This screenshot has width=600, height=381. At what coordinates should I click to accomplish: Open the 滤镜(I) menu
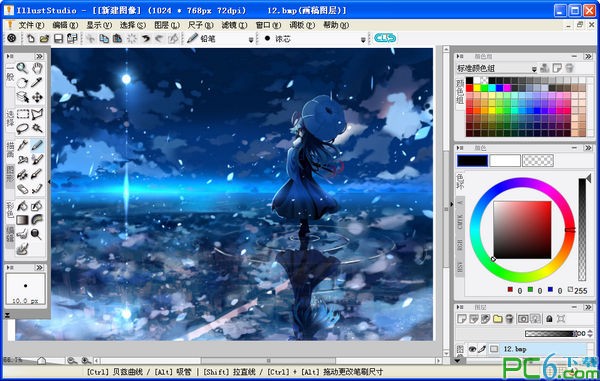(234, 25)
